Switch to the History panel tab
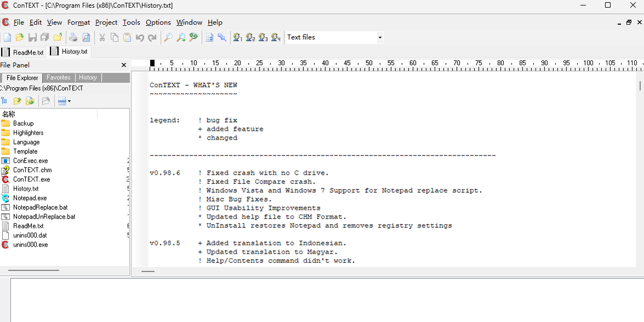Image resolution: width=644 pixels, height=322 pixels. point(88,78)
